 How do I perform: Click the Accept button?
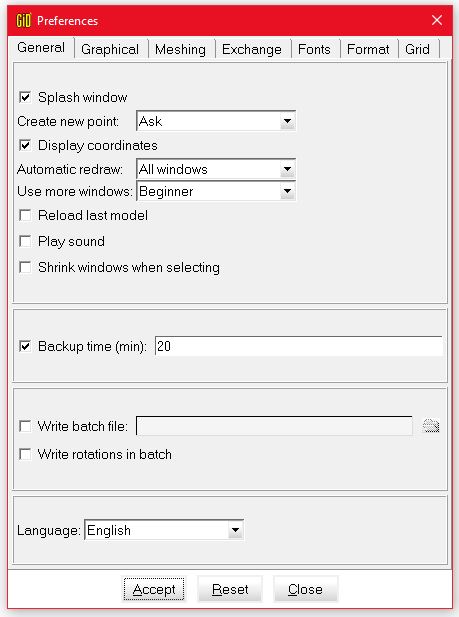point(154,589)
